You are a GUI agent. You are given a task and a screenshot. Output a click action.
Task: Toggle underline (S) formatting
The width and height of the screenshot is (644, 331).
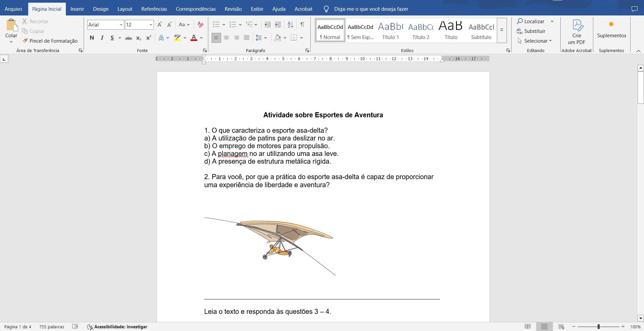112,38
